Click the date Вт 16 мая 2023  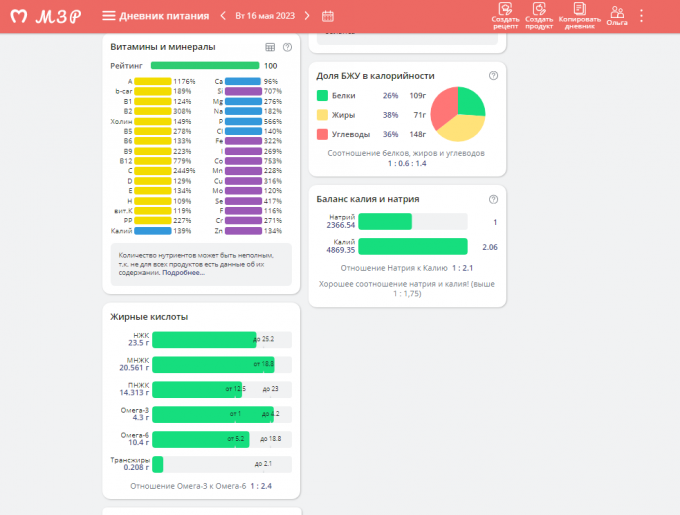coord(265,16)
